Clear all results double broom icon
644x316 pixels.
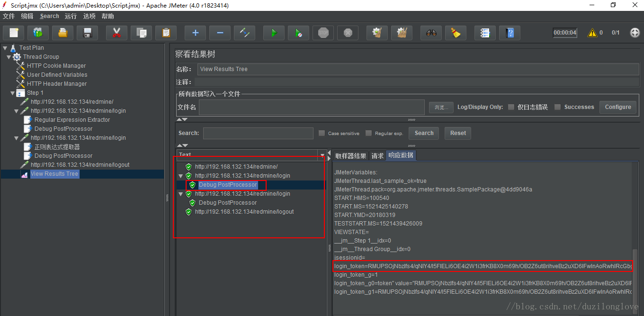402,33
